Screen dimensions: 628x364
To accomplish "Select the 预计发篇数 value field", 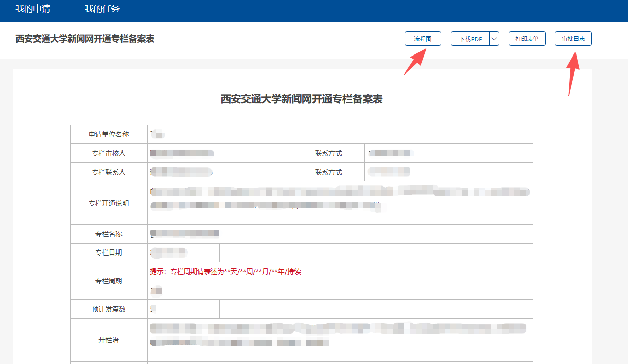I will [x=183, y=309].
